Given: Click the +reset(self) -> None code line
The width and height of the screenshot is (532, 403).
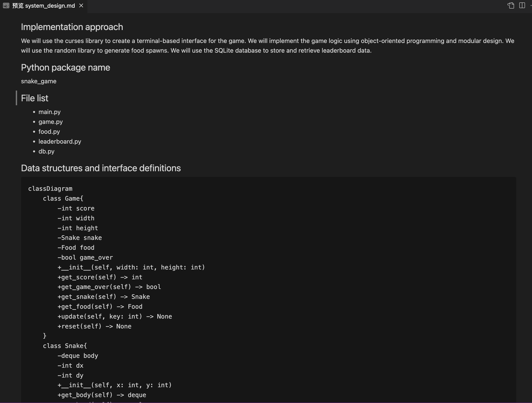Looking at the screenshot, I should (x=94, y=326).
